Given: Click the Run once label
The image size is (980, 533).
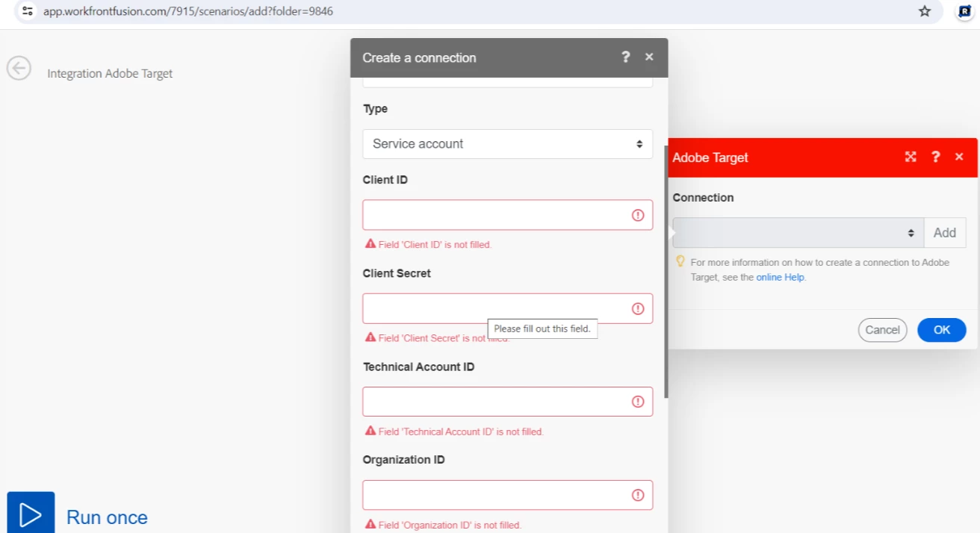Looking at the screenshot, I should point(107,517).
